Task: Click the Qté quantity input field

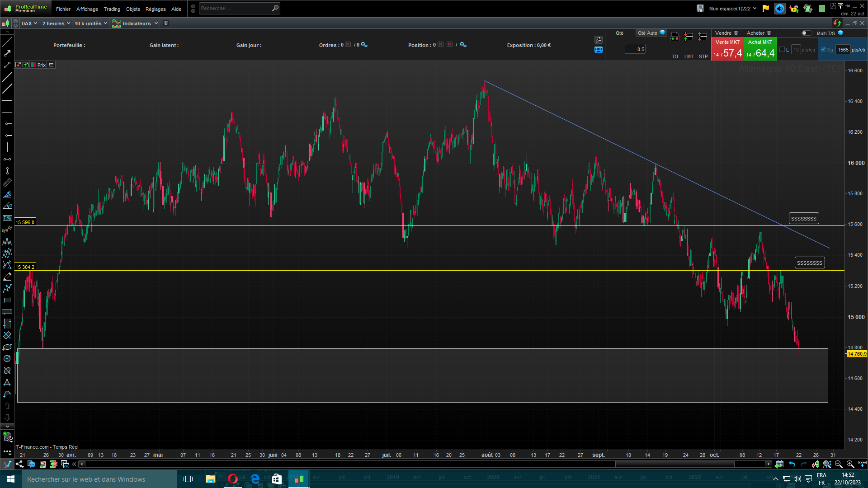Action: [635, 49]
